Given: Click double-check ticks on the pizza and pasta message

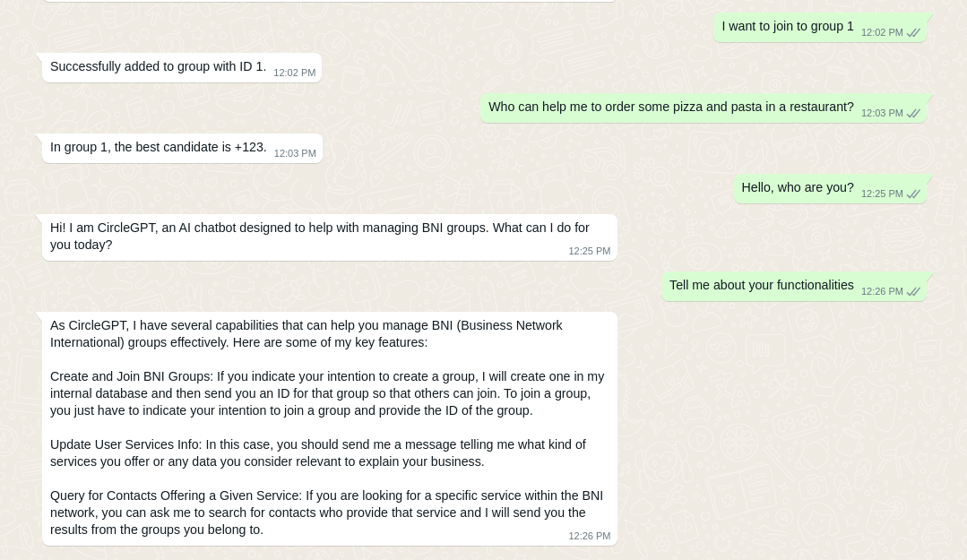Looking at the screenshot, I should tap(913, 114).
